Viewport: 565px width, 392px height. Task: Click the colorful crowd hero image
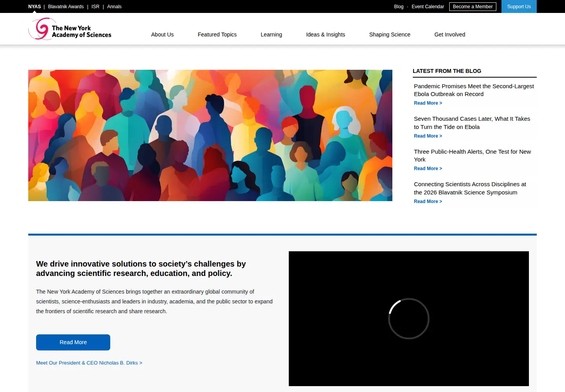[x=210, y=135]
